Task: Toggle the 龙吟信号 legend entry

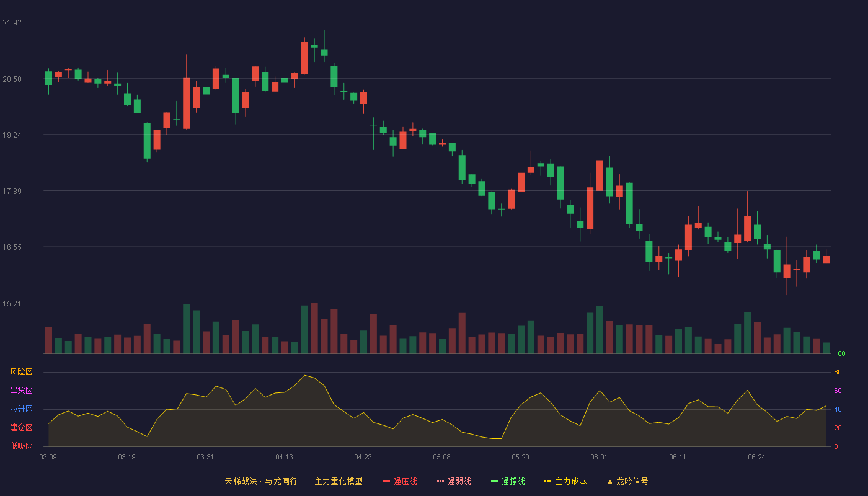Action: (x=627, y=481)
